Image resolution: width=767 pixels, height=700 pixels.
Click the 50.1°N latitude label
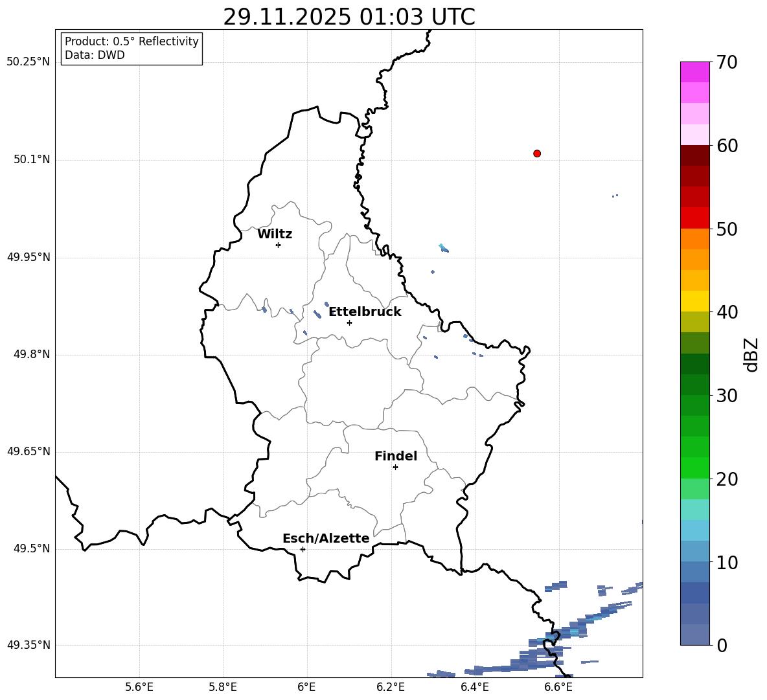pyautogui.click(x=31, y=160)
